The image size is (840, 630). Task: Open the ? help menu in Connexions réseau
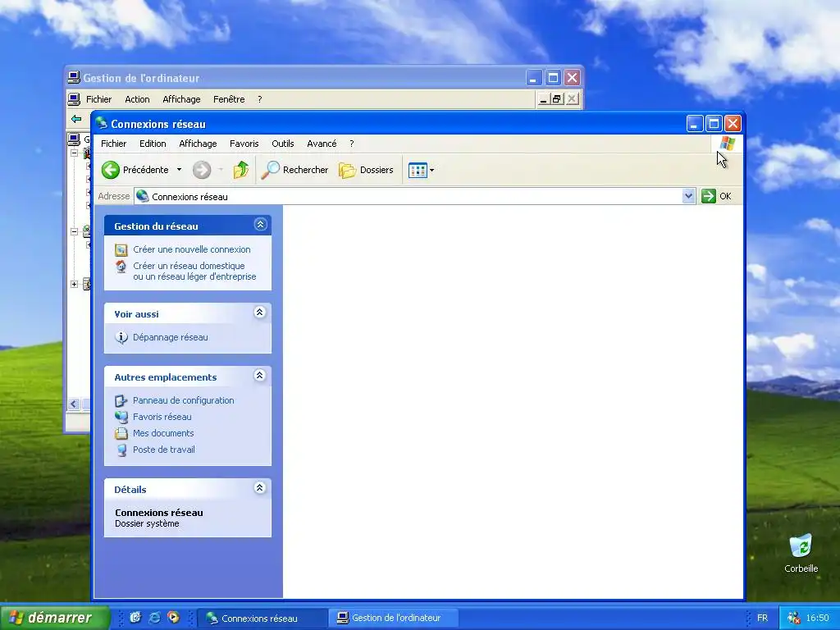[351, 144]
